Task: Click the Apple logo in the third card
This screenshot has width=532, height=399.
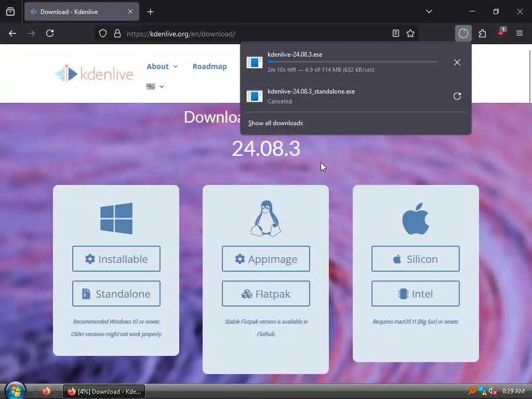Action: click(x=416, y=219)
